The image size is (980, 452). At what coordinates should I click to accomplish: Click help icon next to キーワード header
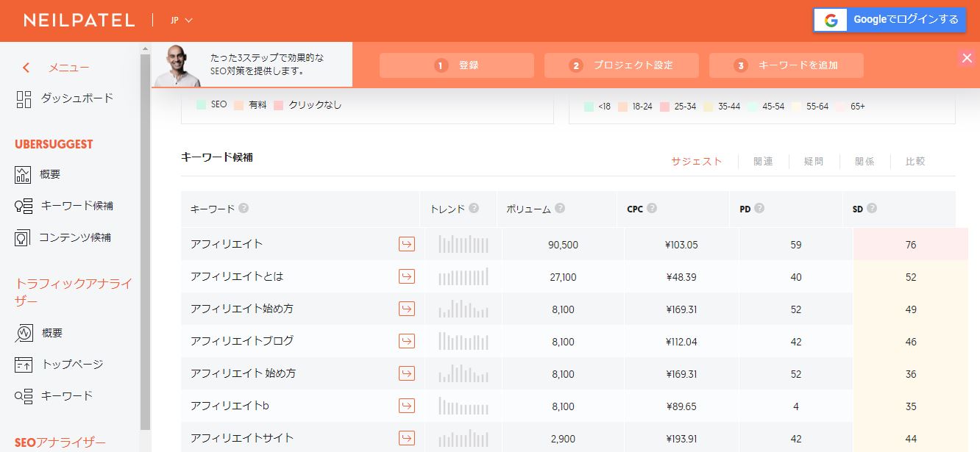(x=244, y=209)
